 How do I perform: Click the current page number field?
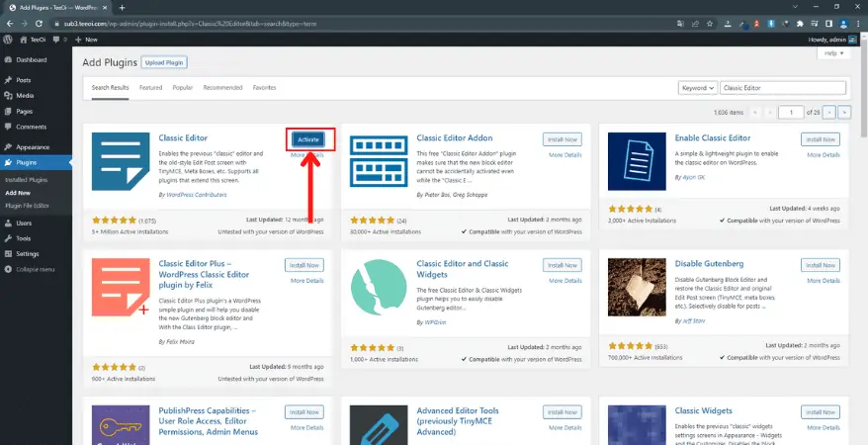pyautogui.click(x=791, y=113)
